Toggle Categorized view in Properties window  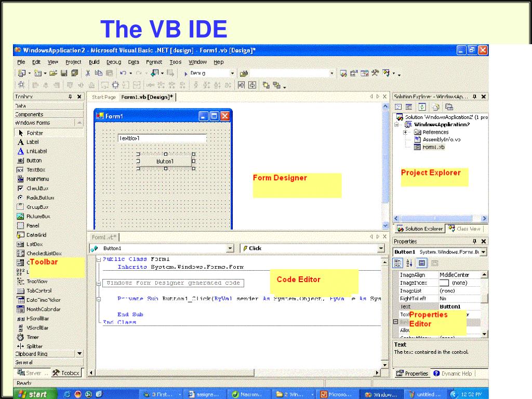tap(398, 263)
